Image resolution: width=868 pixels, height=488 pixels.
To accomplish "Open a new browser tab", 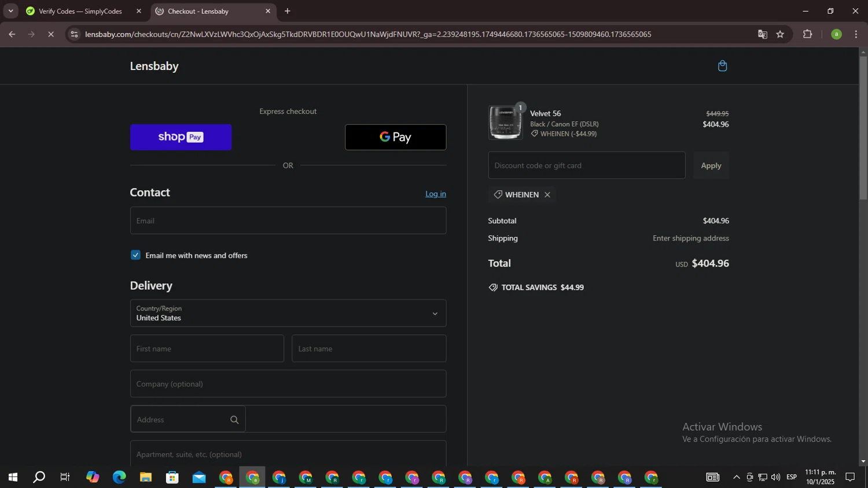I will point(288,11).
